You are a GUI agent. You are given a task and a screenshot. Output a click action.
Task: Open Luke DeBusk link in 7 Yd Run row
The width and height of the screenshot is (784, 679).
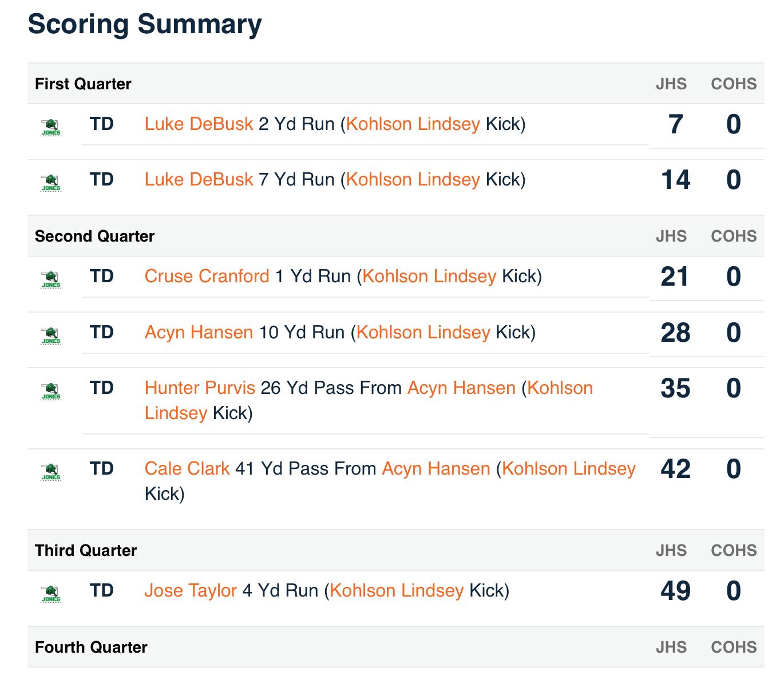coord(199,179)
